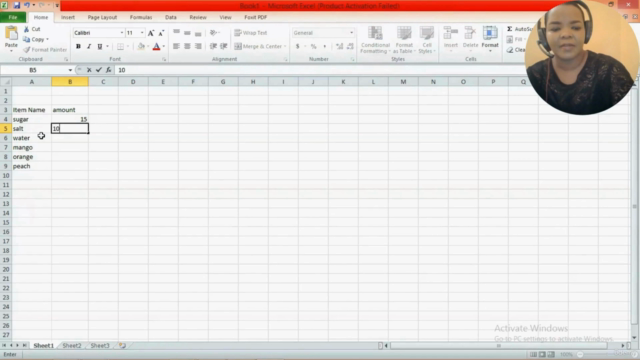
Task: Click the AutoSum sigma icon
Action: pos(509,29)
